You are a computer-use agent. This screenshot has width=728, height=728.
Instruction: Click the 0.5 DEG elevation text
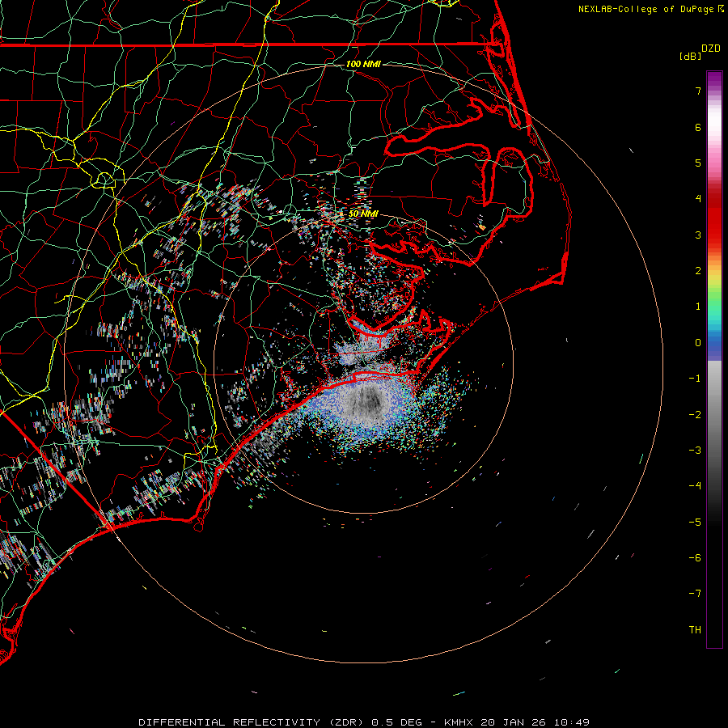point(397,722)
